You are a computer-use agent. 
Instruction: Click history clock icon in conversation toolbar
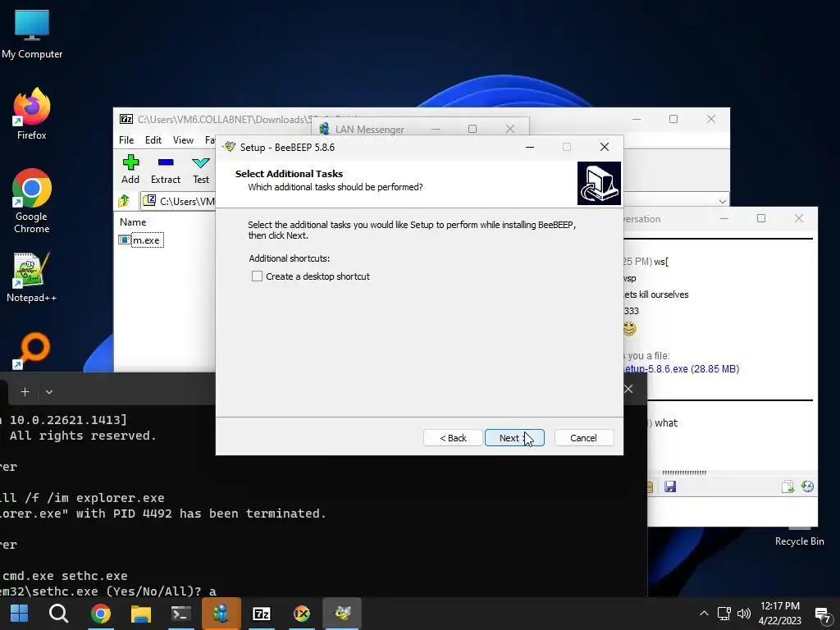point(807,486)
